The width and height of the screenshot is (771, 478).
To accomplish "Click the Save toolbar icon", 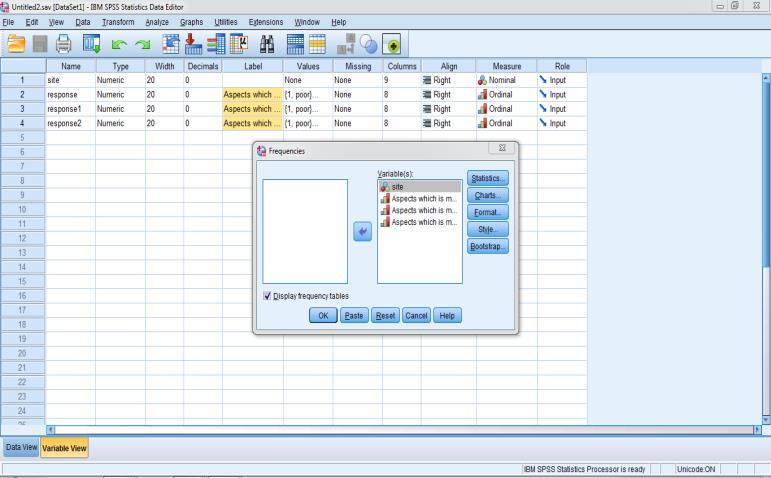I will (x=40, y=44).
